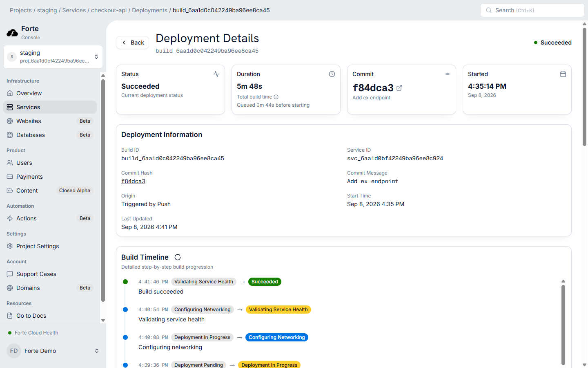Open the Forte Demo account menu chevrons
588x368 pixels.
point(97,351)
